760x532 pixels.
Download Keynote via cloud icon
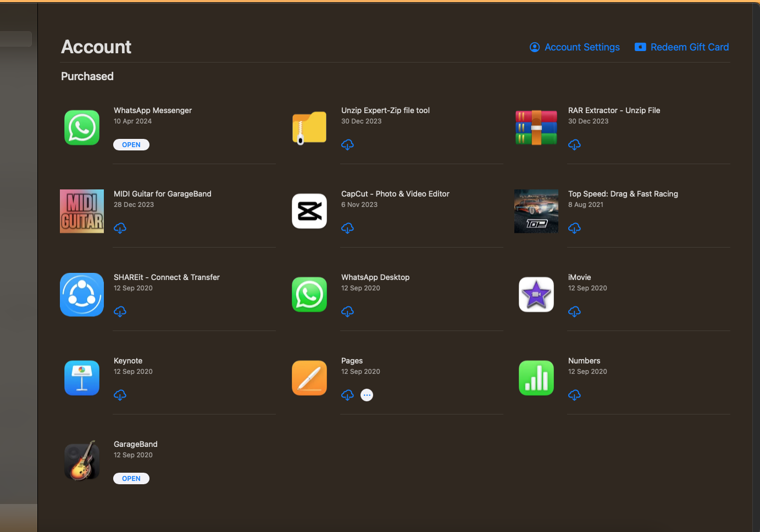120,395
